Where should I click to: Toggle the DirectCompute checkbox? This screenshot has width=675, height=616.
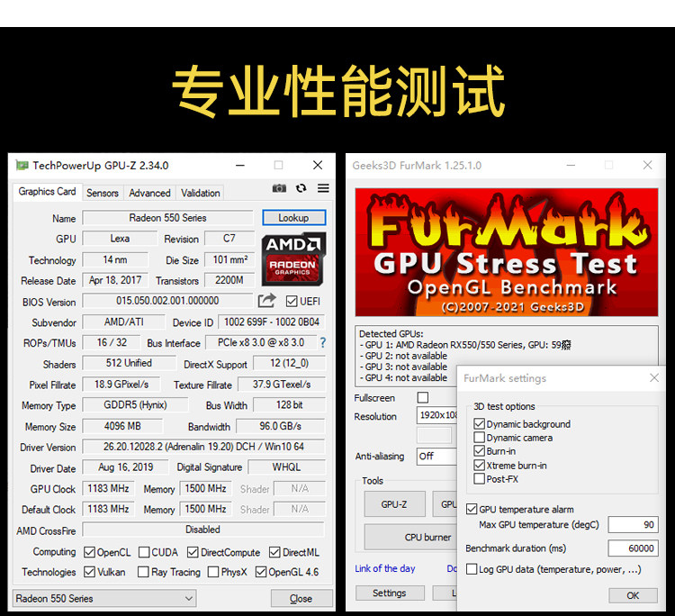coord(193,552)
